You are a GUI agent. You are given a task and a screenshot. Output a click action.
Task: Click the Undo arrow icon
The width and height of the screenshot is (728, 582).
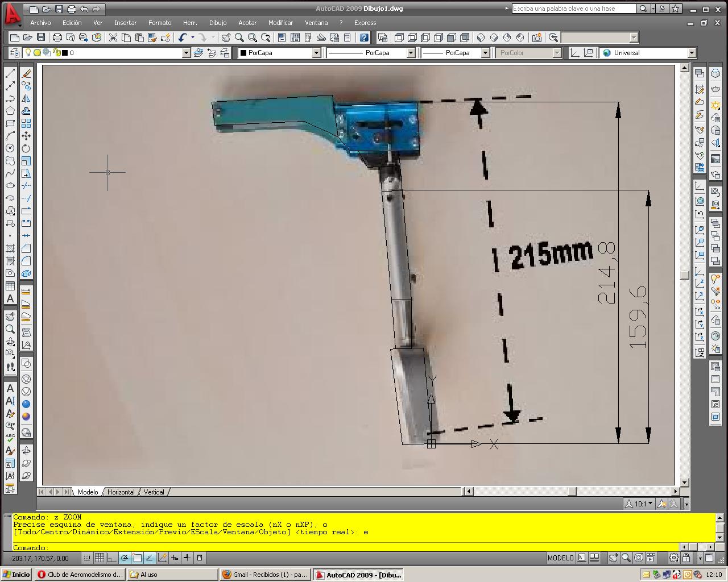pyautogui.click(x=182, y=38)
